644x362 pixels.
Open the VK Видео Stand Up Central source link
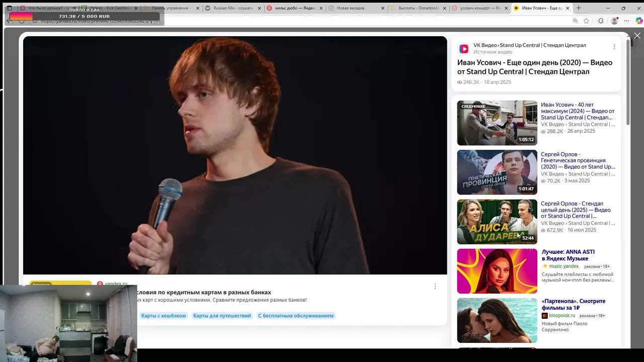point(529,45)
